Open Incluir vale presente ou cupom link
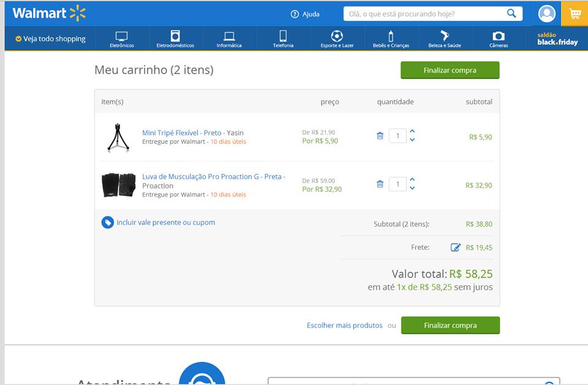The height and width of the screenshot is (385, 588). pyautogui.click(x=165, y=223)
